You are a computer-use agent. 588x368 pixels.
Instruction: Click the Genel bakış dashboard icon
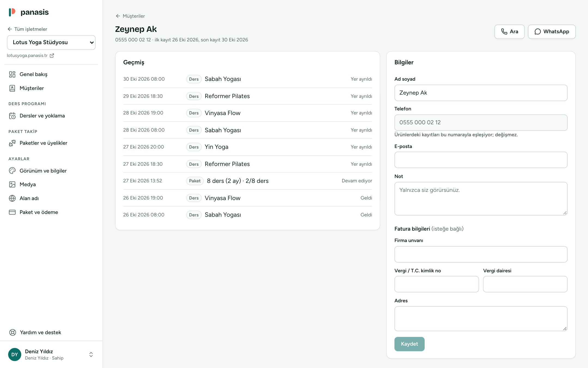pyautogui.click(x=12, y=74)
